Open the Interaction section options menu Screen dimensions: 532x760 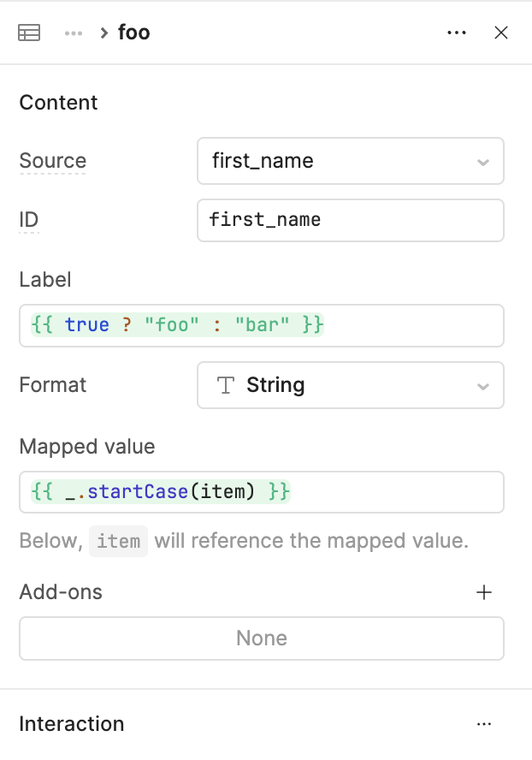pos(484,724)
